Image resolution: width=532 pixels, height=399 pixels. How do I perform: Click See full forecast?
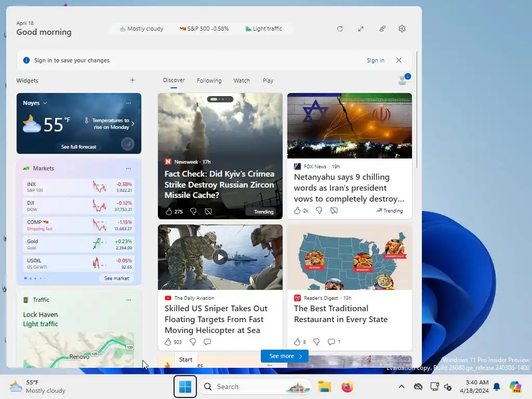(x=79, y=147)
